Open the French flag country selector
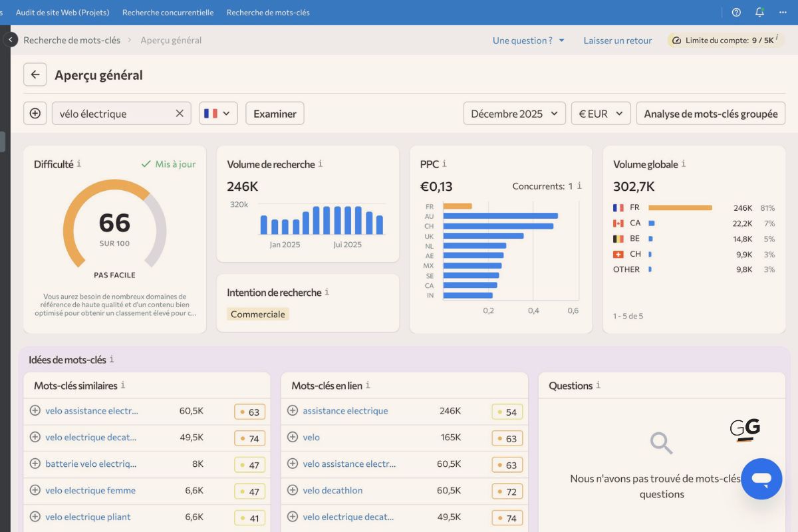Image resolution: width=798 pixels, height=532 pixels. point(218,113)
